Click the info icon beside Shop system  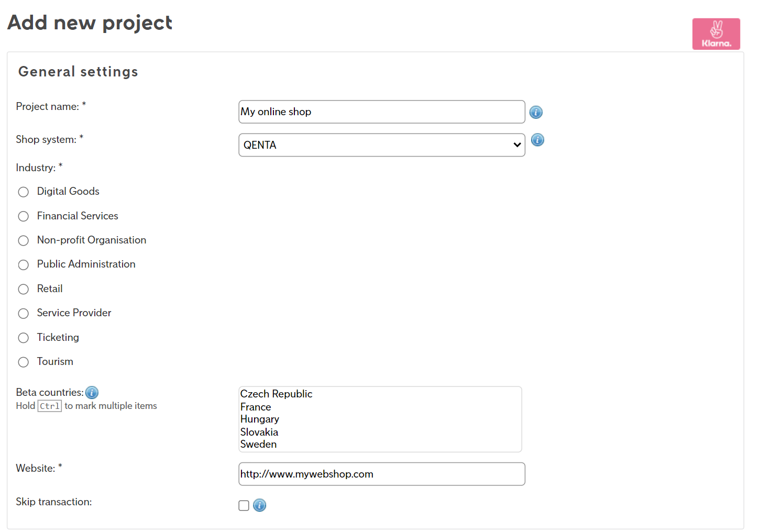(537, 140)
